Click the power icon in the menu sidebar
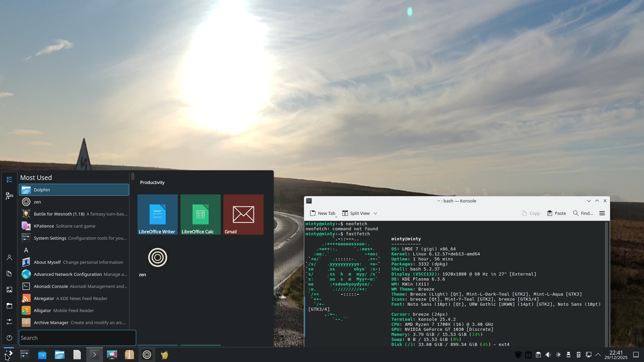 pos(9,338)
